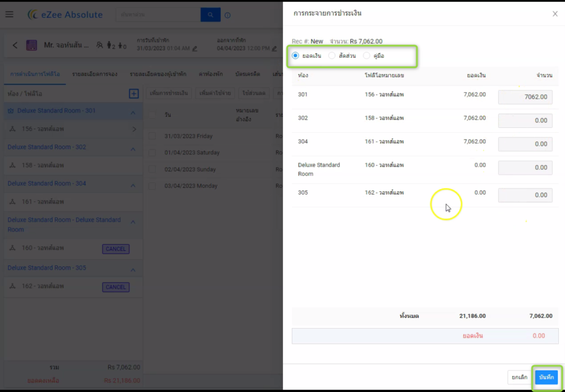
Task: Edit check-in date 31/03/2023 with pencil
Action: (x=195, y=49)
